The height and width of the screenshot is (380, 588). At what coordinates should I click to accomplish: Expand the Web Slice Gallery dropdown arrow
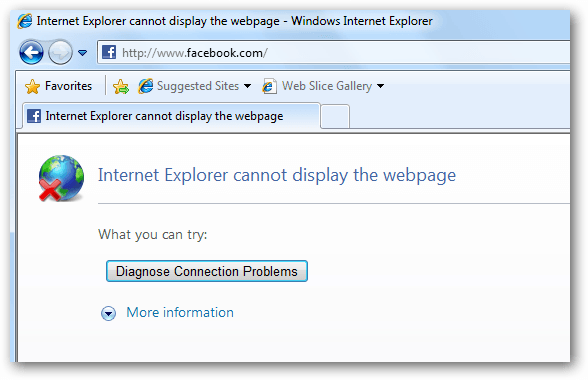tap(380, 86)
